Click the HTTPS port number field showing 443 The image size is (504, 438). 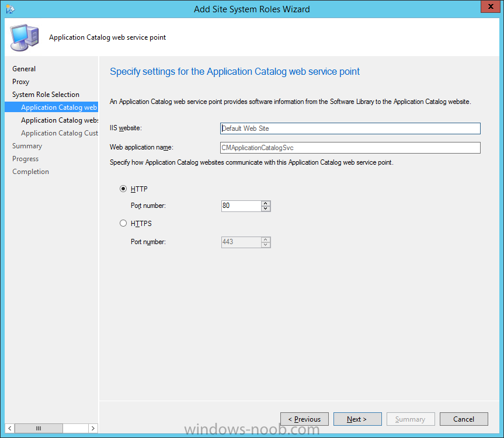click(241, 242)
